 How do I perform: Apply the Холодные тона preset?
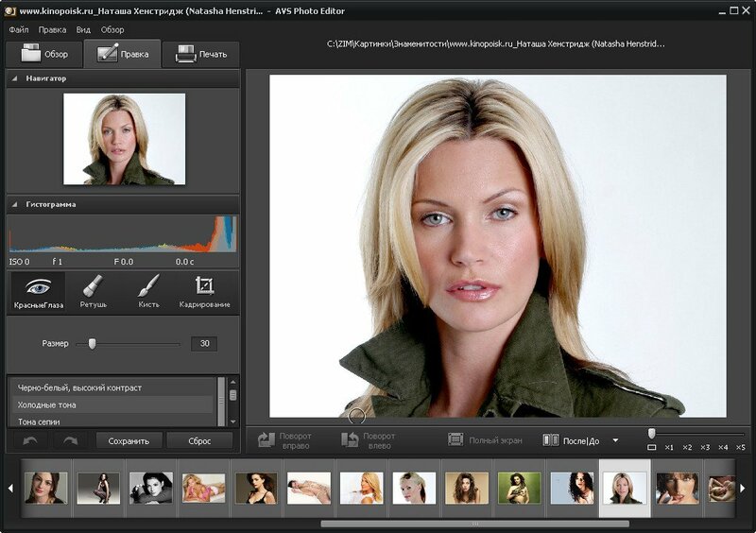click(x=47, y=404)
